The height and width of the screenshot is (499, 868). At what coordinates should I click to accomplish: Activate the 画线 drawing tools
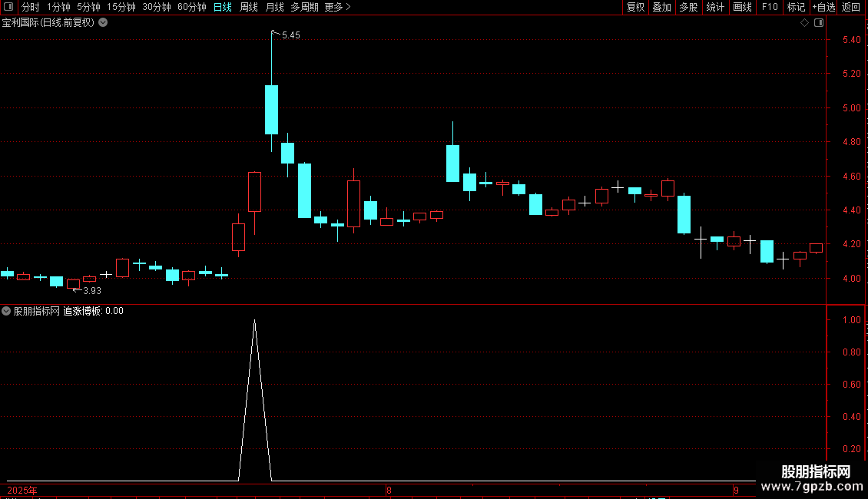tap(742, 7)
